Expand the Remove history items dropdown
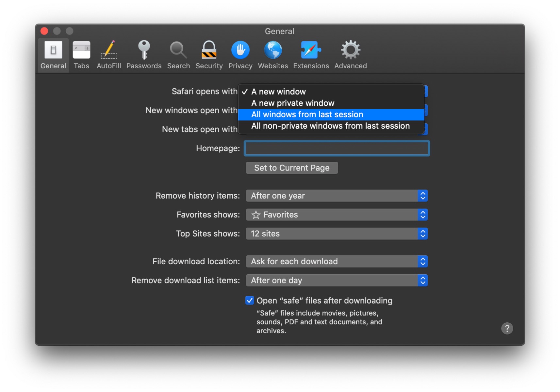560x392 pixels. pos(337,196)
